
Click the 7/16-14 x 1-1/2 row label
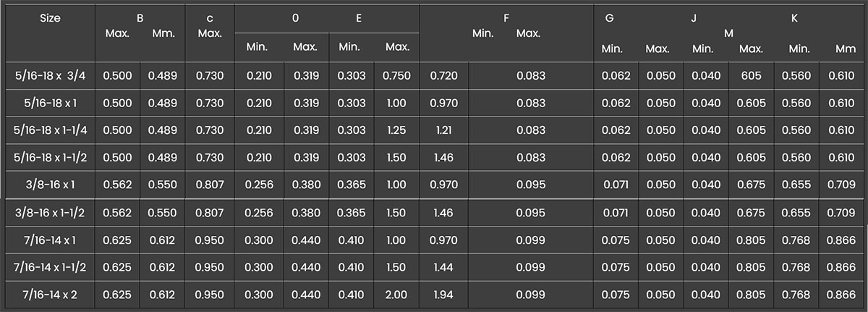point(50,267)
